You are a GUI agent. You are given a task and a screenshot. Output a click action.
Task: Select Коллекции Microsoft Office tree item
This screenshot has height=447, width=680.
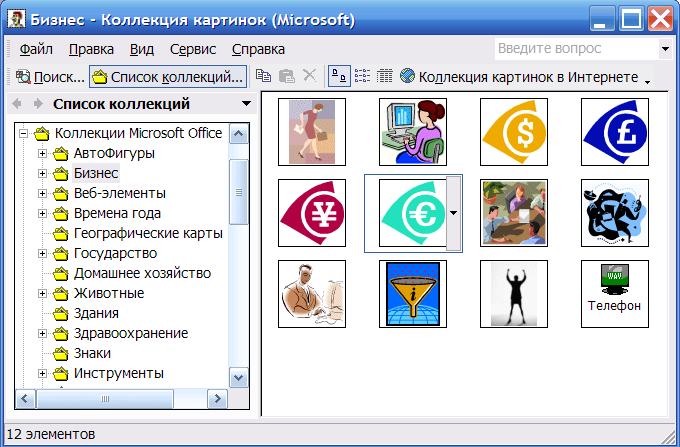(x=138, y=133)
